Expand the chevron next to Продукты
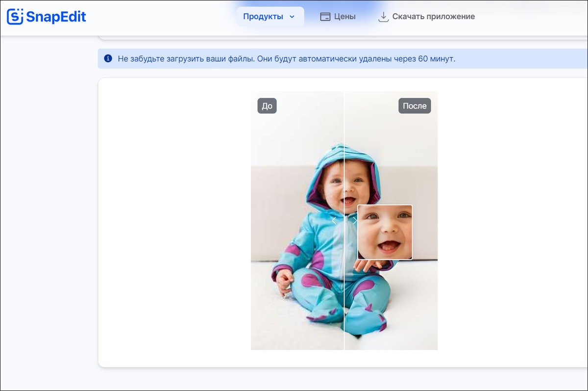588x391 pixels. tap(292, 17)
